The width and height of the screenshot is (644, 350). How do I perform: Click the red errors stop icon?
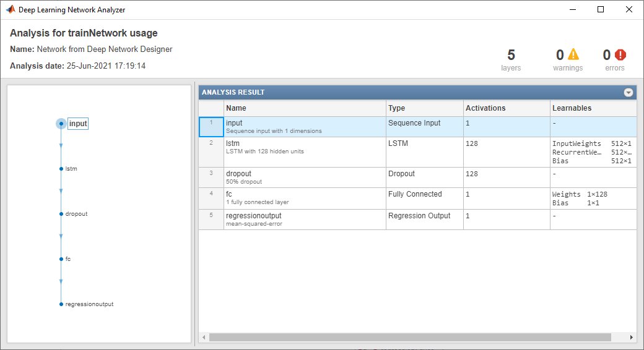pos(620,54)
